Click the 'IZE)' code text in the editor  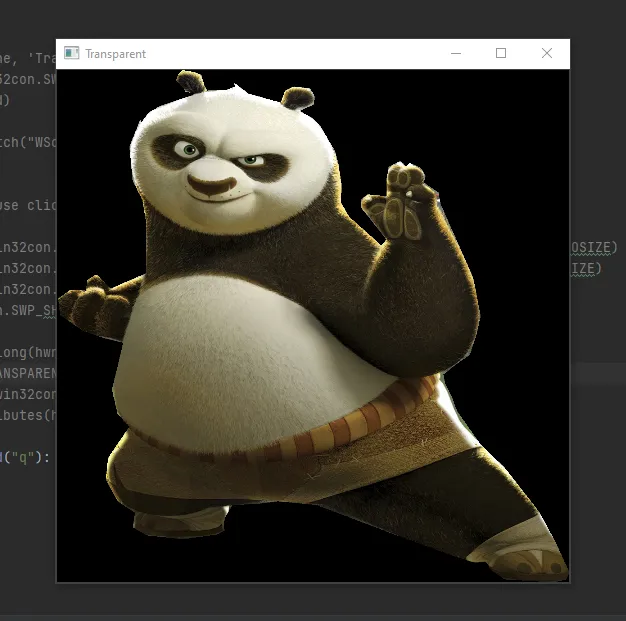(586, 268)
